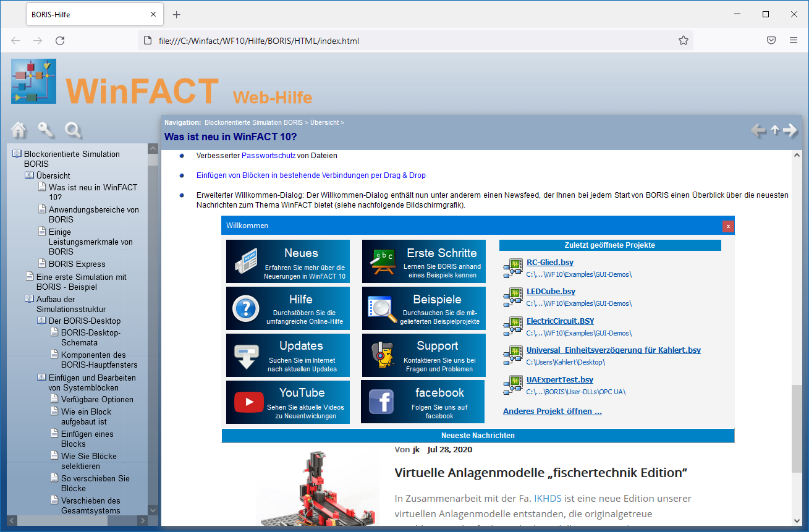Open Wie ein Block aufgebaut ist topic
This screenshot has width=809, height=532.
pyautogui.click(x=87, y=416)
